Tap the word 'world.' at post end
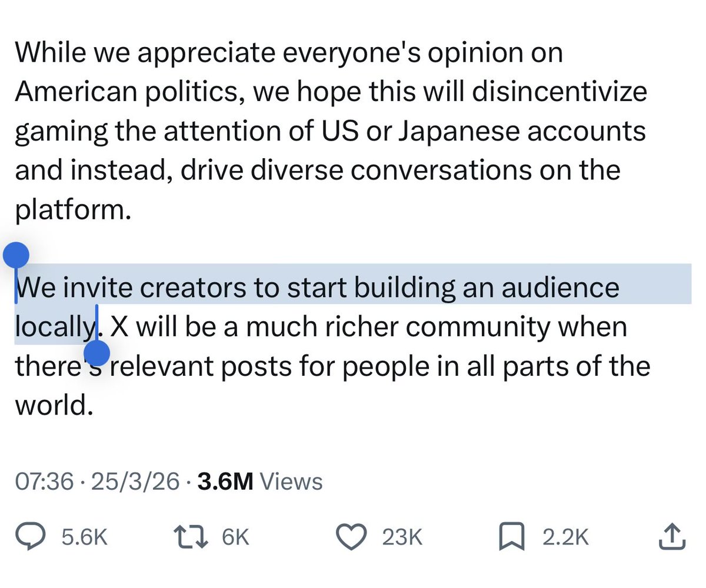 (x=54, y=405)
